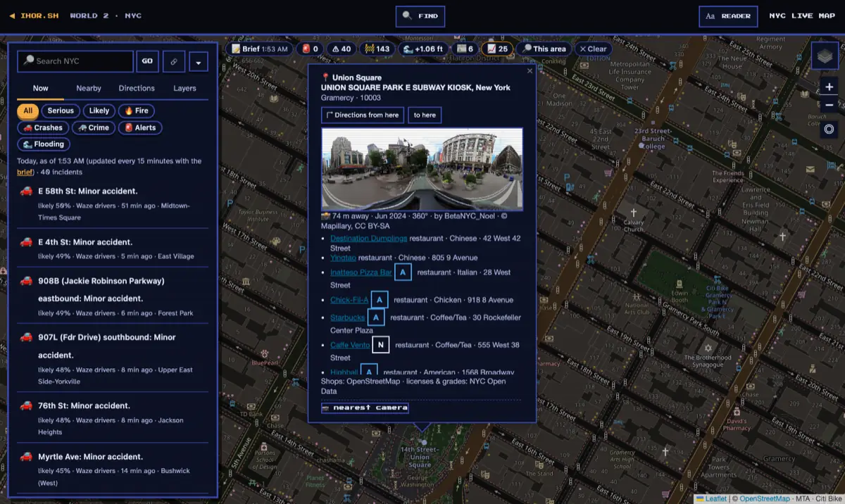Select the All incident filter
The width and height of the screenshot is (845, 504).
point(27,111)
